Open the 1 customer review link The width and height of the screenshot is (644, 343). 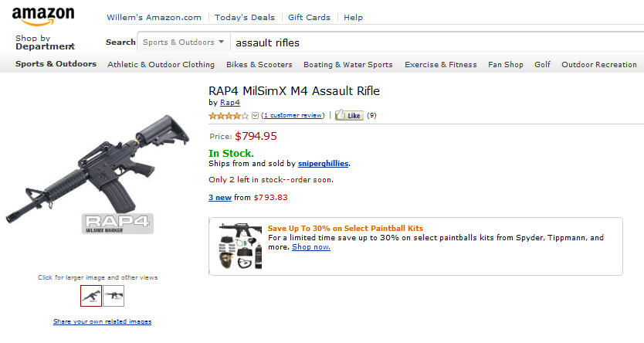[293, 116]
